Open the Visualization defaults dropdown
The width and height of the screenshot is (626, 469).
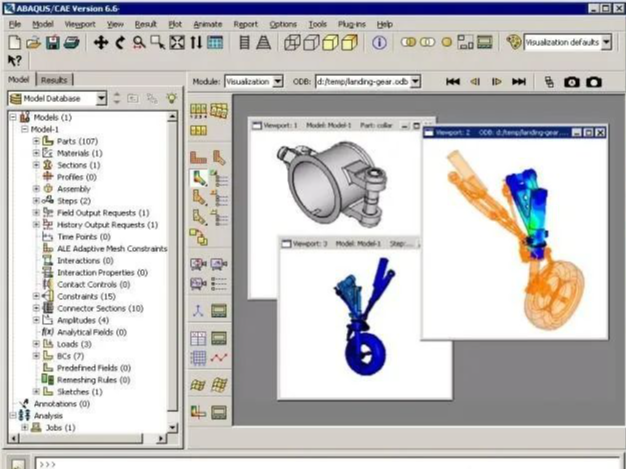[604, 43]
